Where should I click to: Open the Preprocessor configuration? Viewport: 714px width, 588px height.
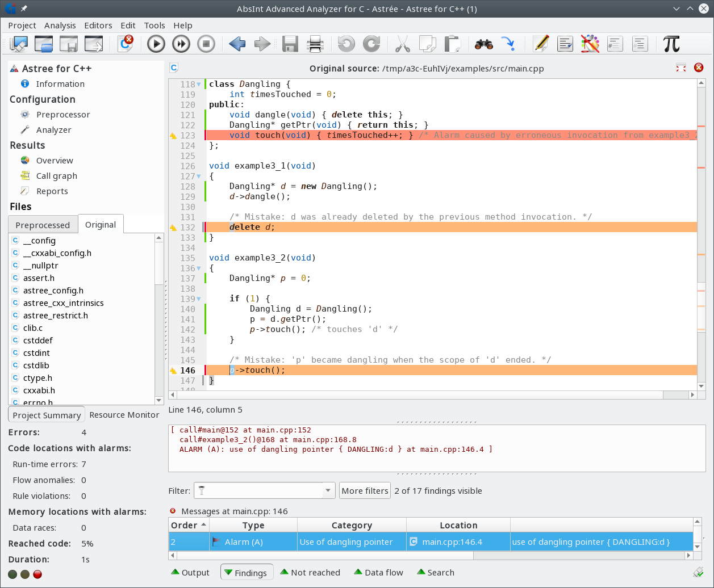pos(63,115)
